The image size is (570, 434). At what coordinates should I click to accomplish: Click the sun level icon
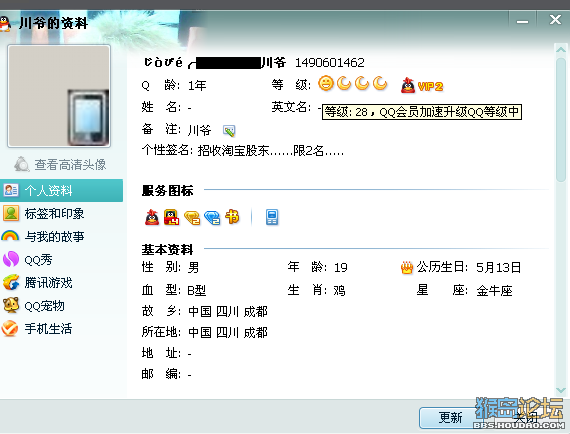(x=326, y=83)
